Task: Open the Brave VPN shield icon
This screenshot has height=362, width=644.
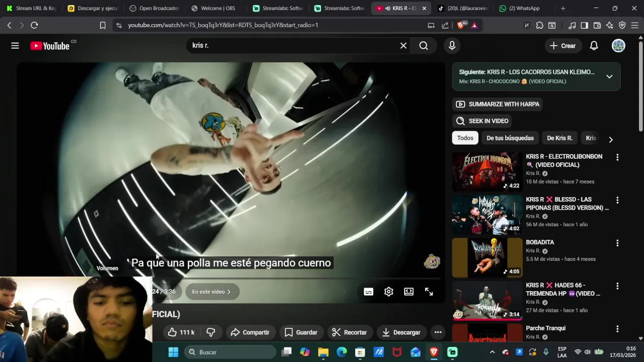Action: [622, 25]
